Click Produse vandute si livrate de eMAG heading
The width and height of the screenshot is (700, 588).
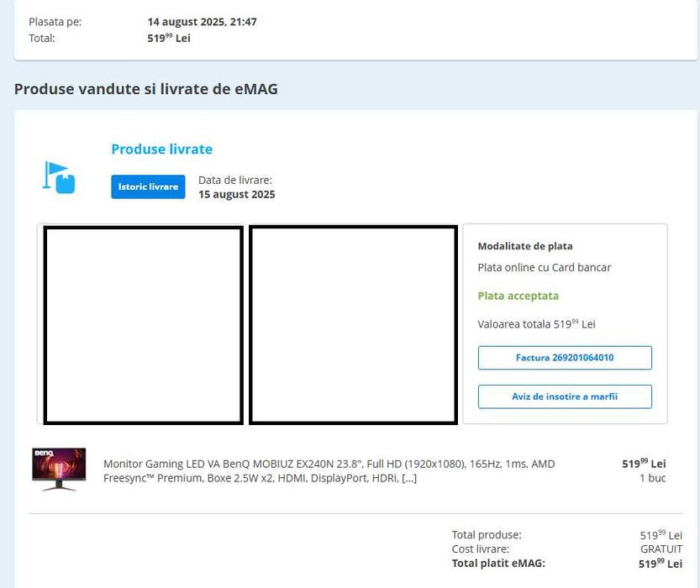146,89
